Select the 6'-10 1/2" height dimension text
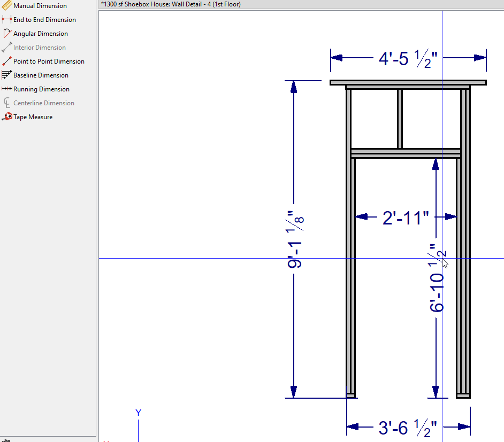Screen dimensions: 504x442 click(x=438, y=278)
